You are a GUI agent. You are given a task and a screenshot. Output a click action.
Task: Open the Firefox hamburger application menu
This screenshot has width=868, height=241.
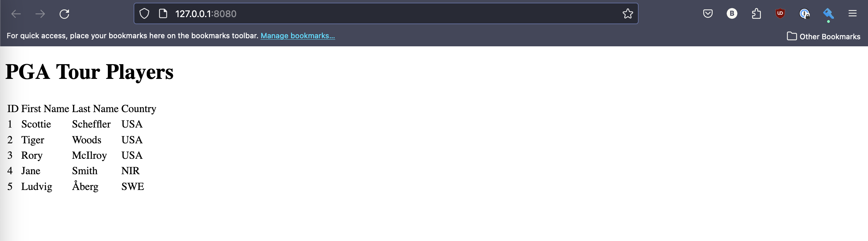point(853,14)
